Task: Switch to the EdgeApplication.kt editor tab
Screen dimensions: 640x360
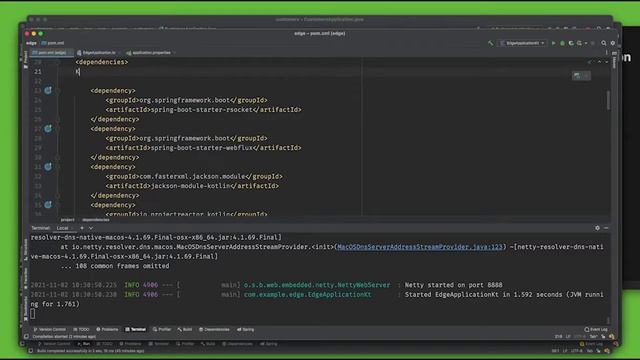Action: tap(98, 53)
